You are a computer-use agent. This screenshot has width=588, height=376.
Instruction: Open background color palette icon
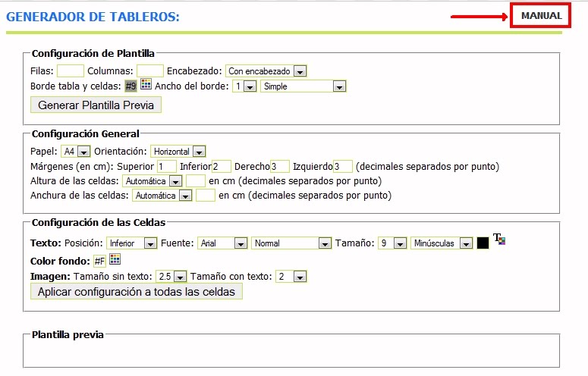point(115,259)
